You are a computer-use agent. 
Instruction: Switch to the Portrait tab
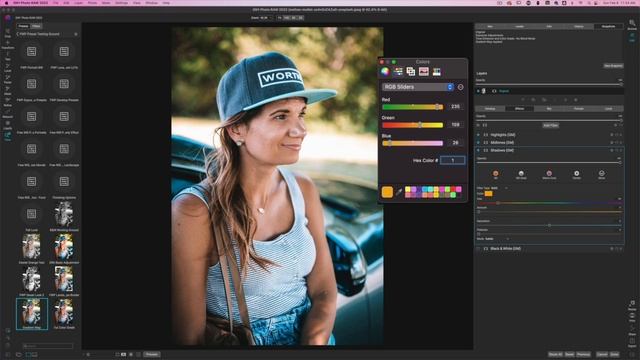579,109
